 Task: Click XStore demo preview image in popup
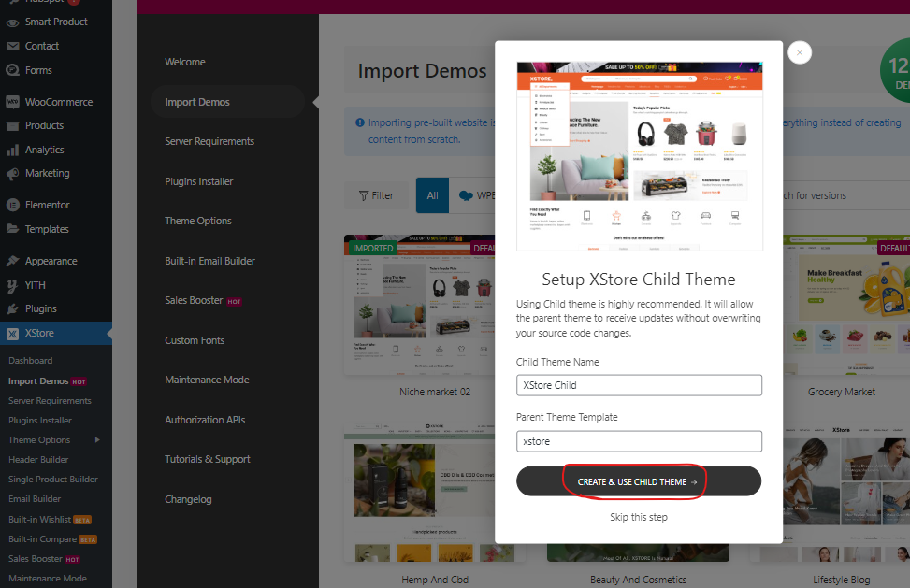(x=639, y=156)
